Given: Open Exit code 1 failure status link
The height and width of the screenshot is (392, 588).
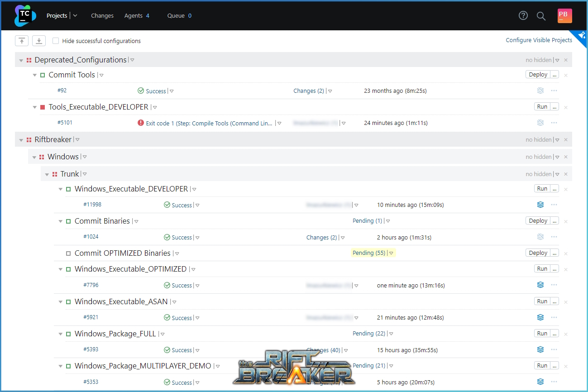Looking at the screenshot, I should click(209, 123).
